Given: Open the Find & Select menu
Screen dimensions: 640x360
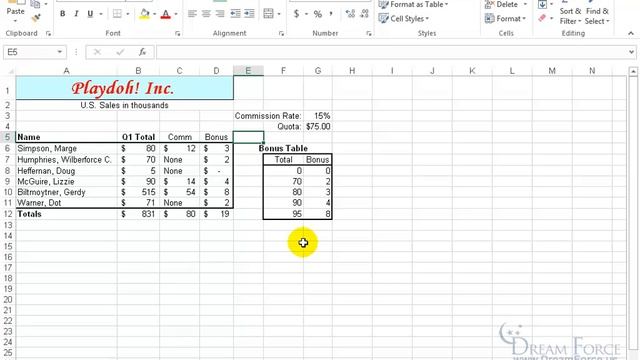Looking at the screenshot, I should point(597,16).
